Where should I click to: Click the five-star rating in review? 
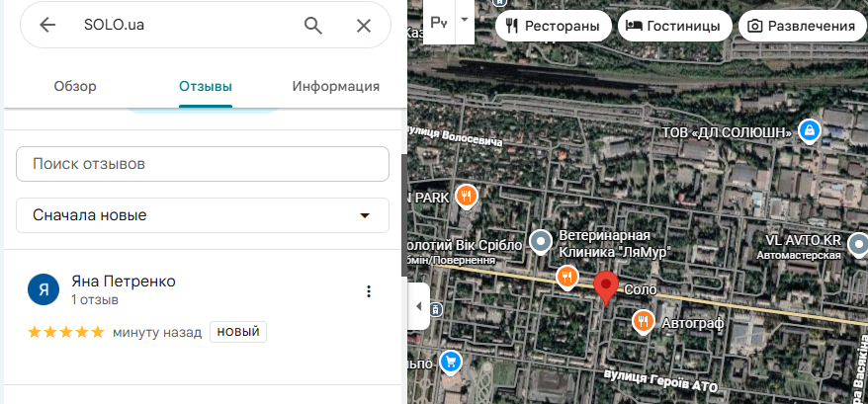66,332
